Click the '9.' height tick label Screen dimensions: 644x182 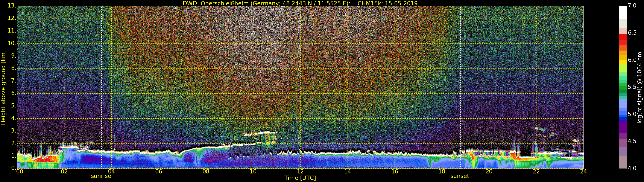pyautogui.click(x=14, y=56)
